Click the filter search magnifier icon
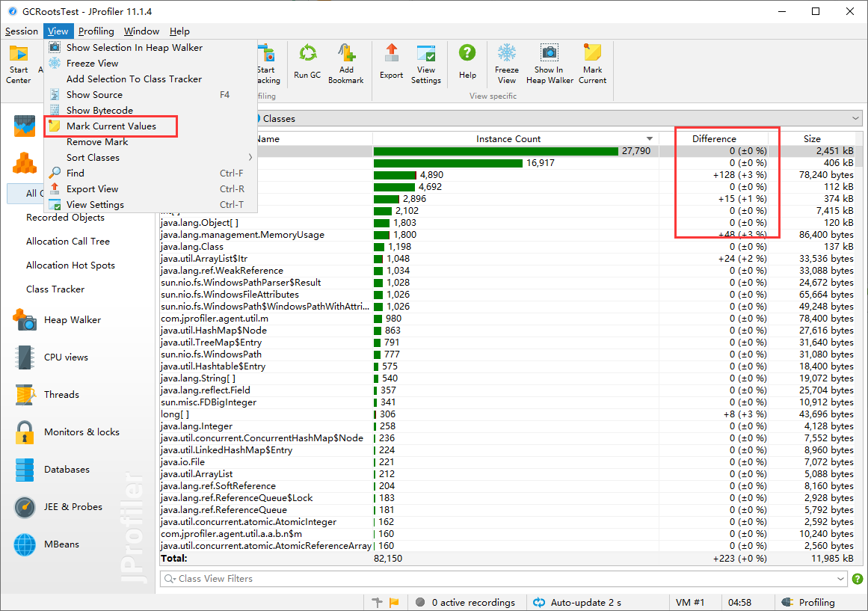 170,579
